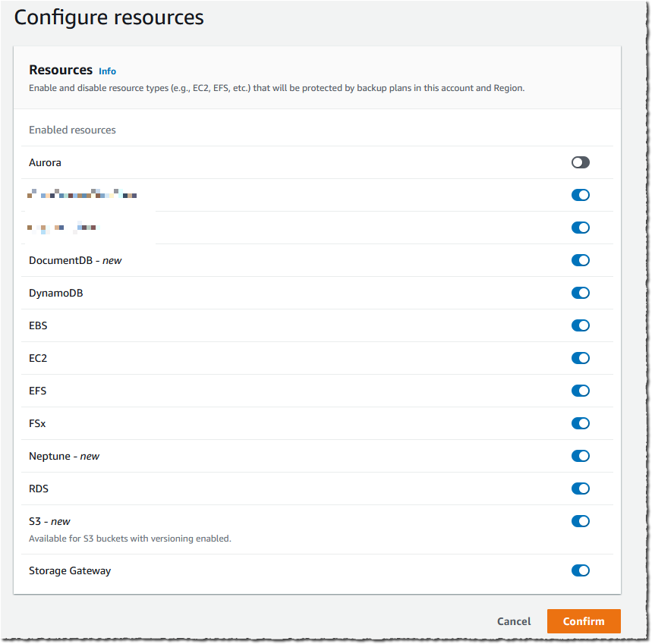The image size is (652, 644).
Task: Disable FSx backups
Action: [x=580, y=423]
